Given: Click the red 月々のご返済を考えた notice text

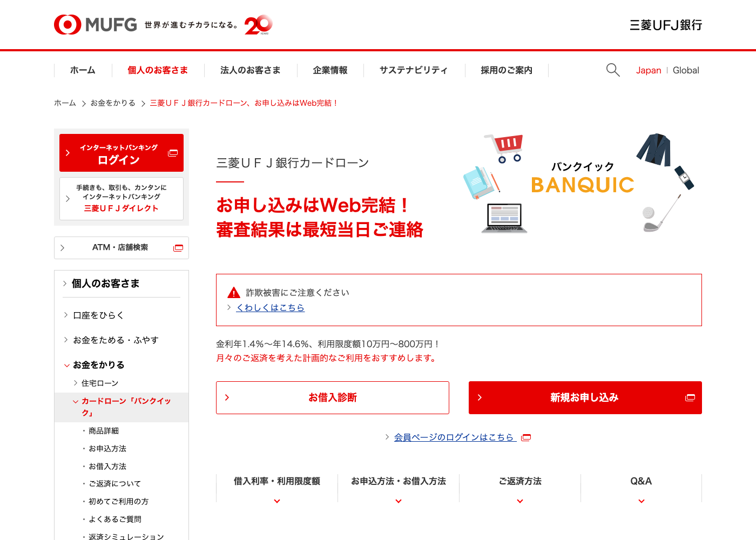Looking at the screenshot, I should point(328,358).
